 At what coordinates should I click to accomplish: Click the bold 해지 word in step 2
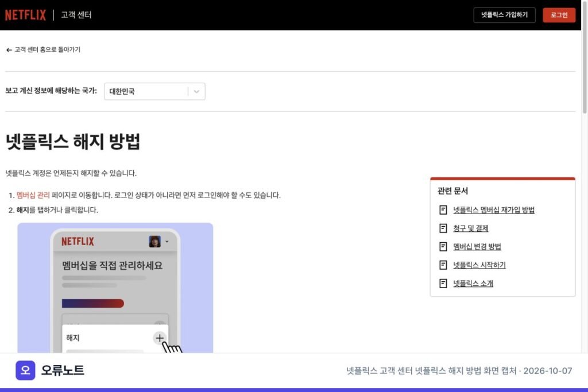(x=22, y=210)
